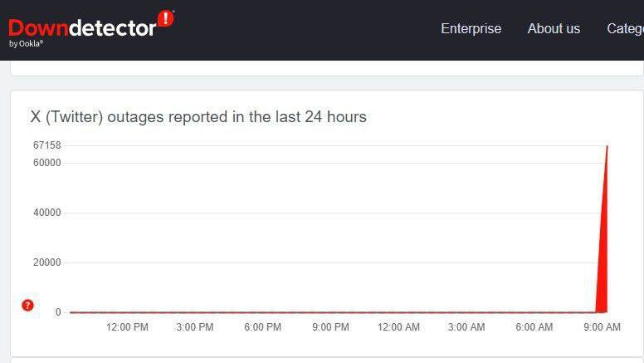Click the 6:00 AM axis label

(x=534, y=327)
